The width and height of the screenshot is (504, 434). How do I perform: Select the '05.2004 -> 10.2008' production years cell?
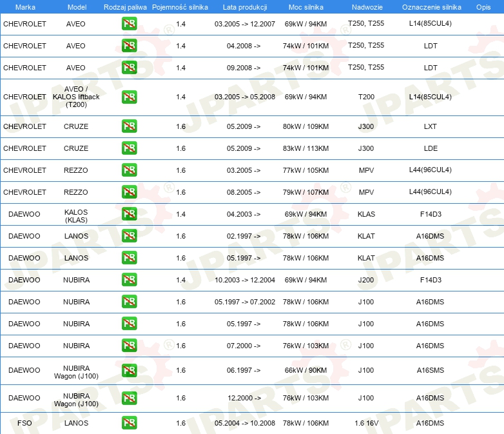point(245,423)
